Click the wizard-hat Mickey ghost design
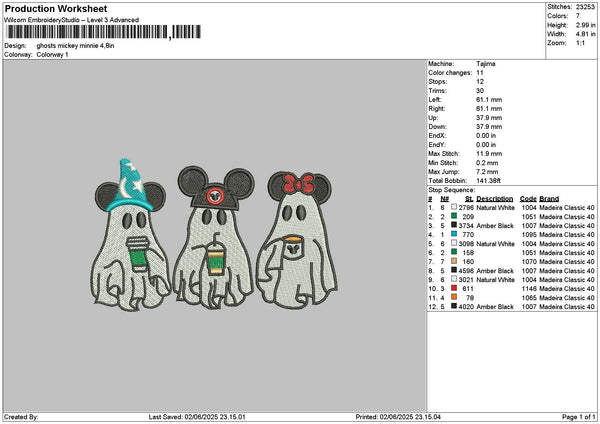Screen dimensions: 600x424 click(135, 240)
